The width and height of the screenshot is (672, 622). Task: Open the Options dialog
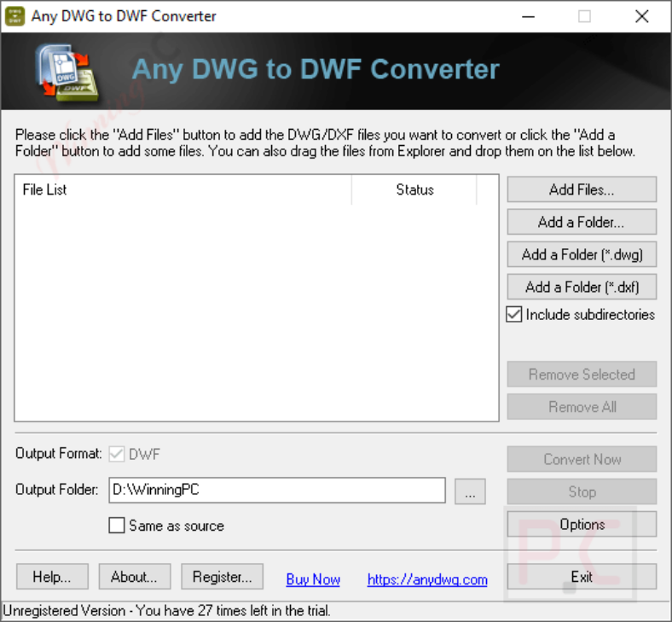582,524
